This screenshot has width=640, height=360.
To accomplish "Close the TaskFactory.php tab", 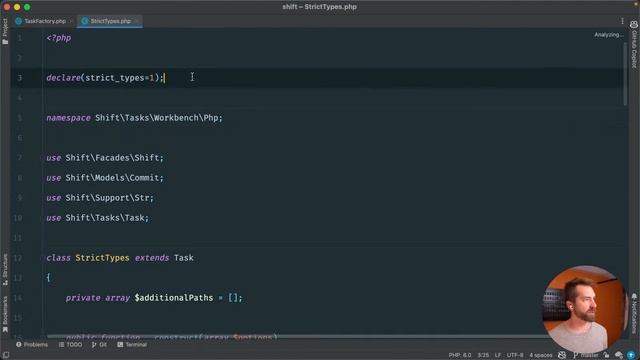I will [x=71, y=21].
